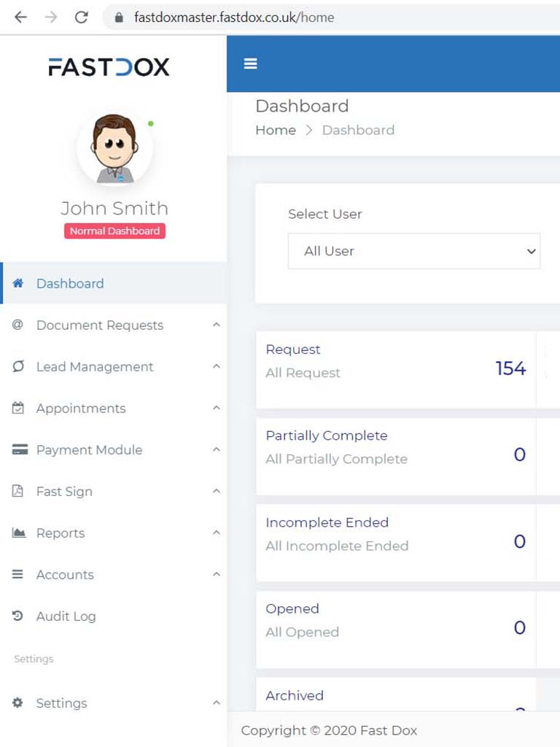Click the Fast Sign document icon
560x747 pixels.
point(18,492)
